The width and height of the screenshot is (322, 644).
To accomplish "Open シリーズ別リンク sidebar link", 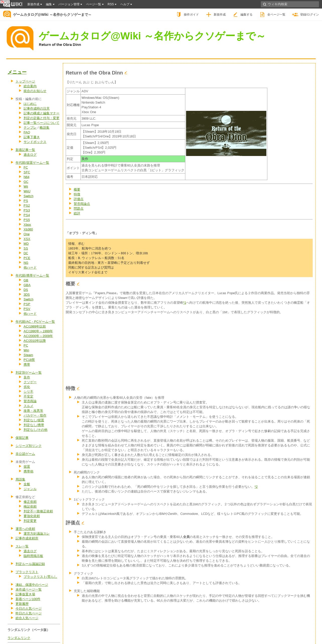I will click(x=29, y=446).
